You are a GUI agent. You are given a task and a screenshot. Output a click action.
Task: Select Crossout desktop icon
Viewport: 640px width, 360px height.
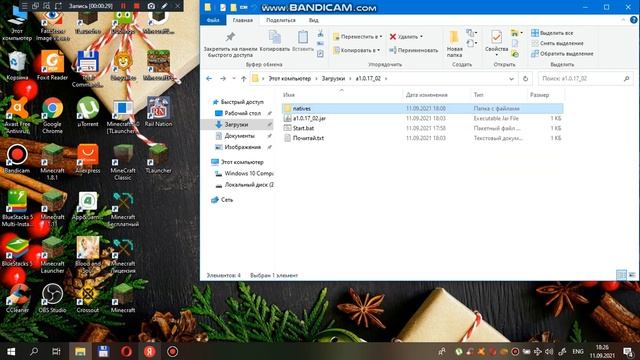pyautogui.click(x=87, y=298)
